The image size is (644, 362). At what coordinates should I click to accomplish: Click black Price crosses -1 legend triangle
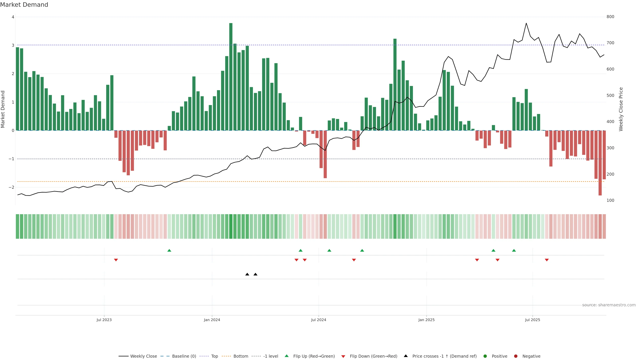[x=406, y=356]
